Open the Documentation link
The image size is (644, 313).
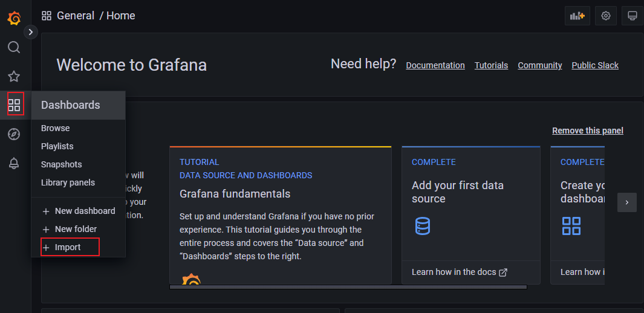435,66
